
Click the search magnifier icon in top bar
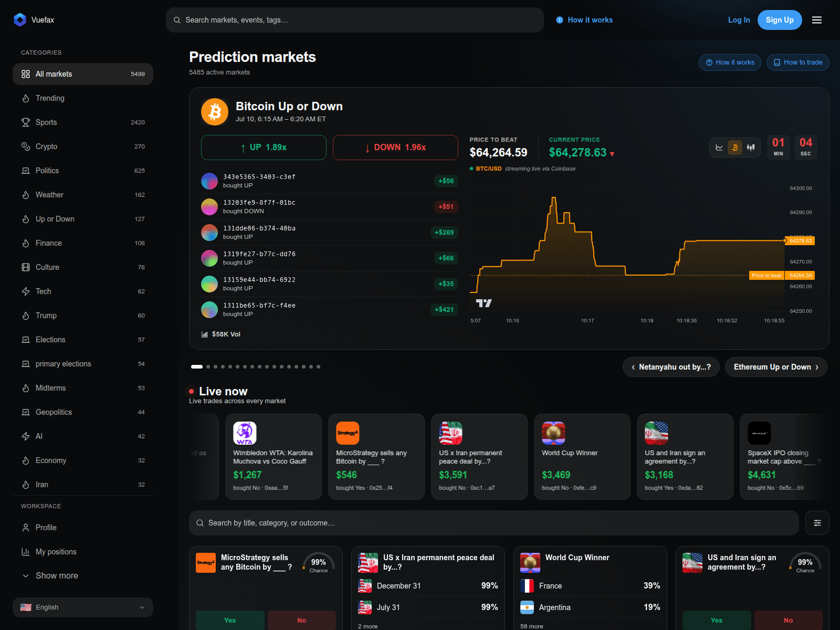pyautogui.click(x=177, y=20)
